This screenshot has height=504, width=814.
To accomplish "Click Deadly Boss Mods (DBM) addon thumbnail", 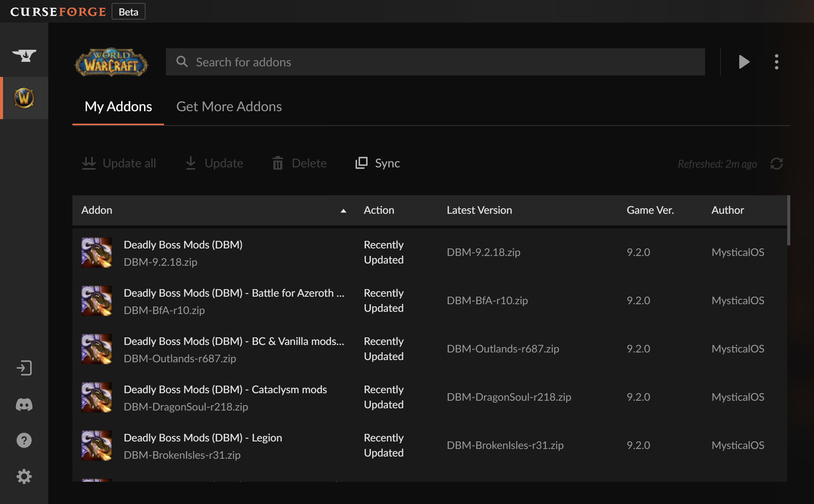I will [x=97, y=253].
